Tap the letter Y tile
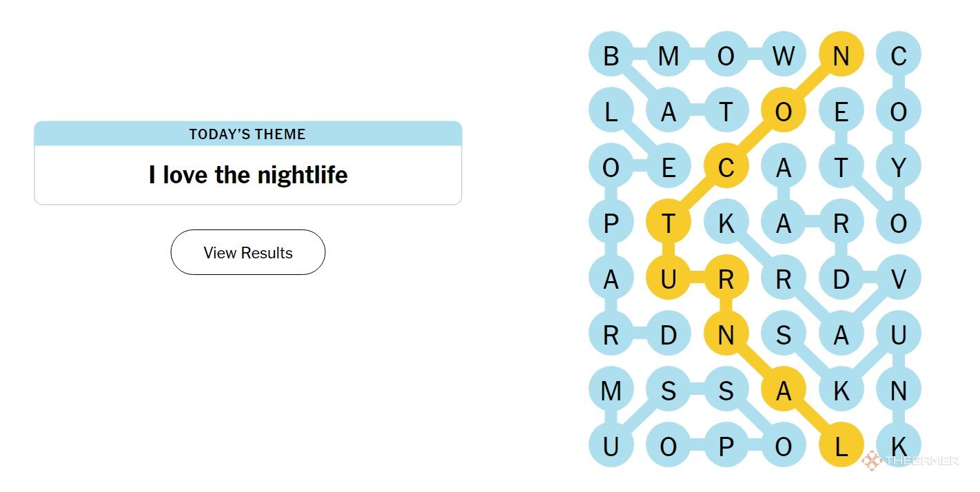Viewport: 980px width, 492px height. point(898,167)
